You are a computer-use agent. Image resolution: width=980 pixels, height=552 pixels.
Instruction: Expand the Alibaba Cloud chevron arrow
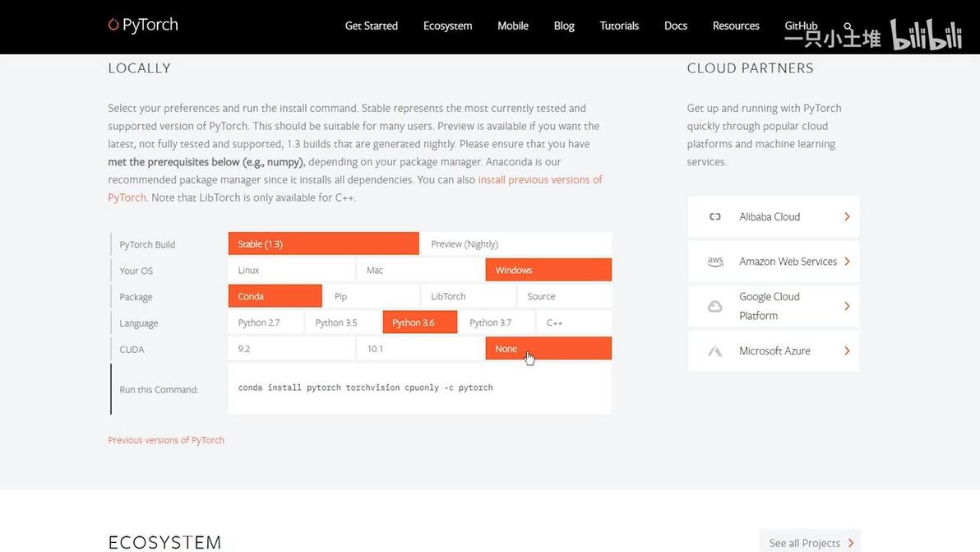(x=847, y=217)
